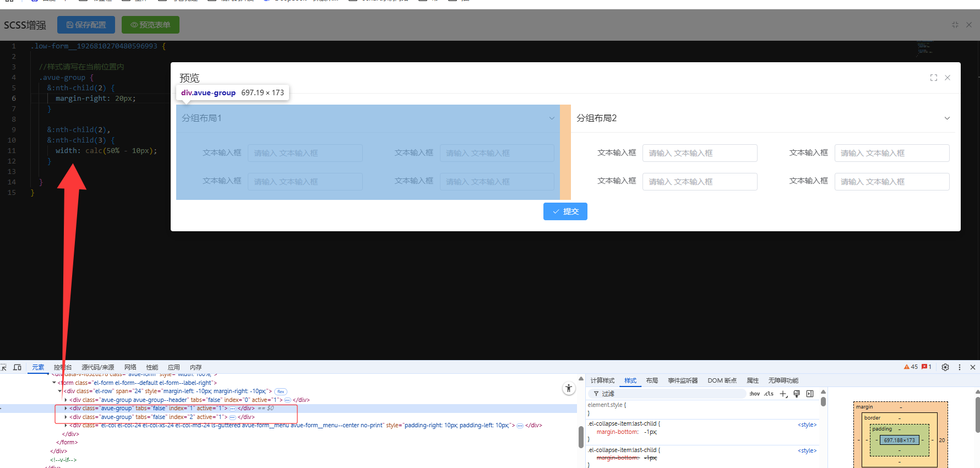Click the 保存配置 save config button
This screenshot has width=980, height=468.
coord(86,25)
